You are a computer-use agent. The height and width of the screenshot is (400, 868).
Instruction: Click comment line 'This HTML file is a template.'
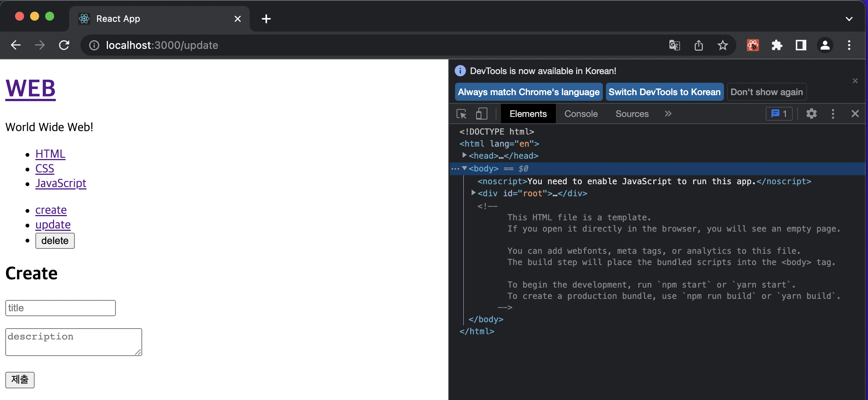click(x=579, y=217)
